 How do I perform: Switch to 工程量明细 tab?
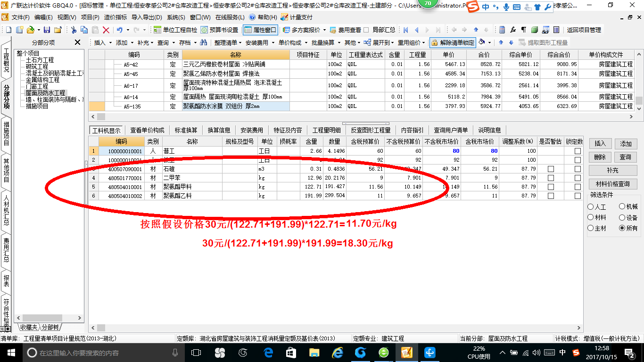(x=326, y=130)
